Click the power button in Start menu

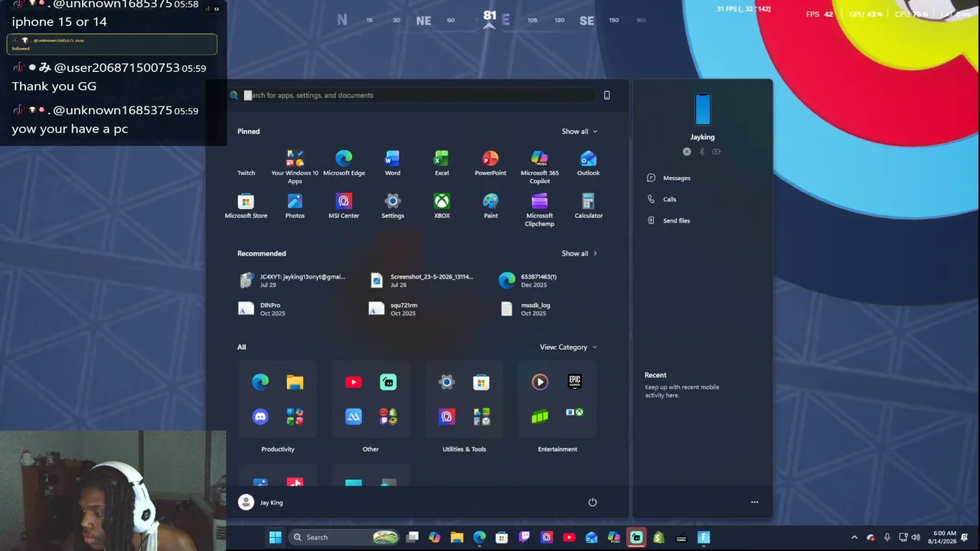(x=593, y=503)
